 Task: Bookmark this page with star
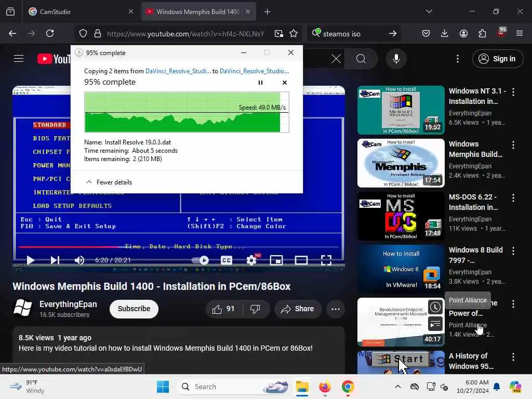[x=294, y=33]
